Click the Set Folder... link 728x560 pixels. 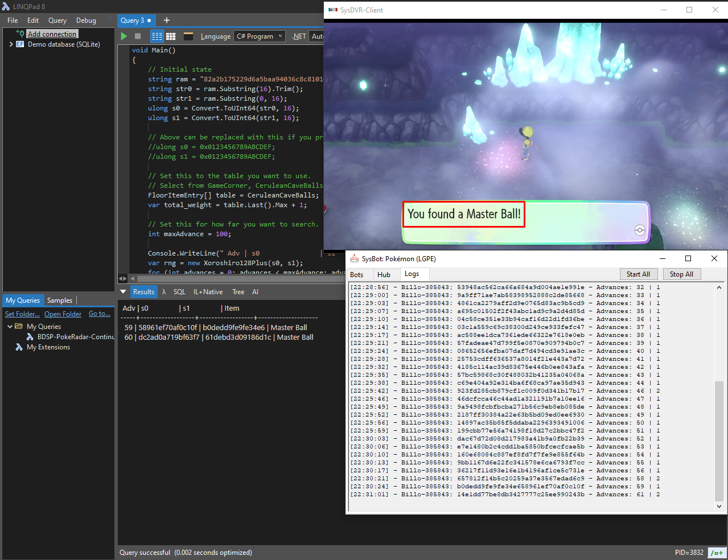(x=22, y=314)
